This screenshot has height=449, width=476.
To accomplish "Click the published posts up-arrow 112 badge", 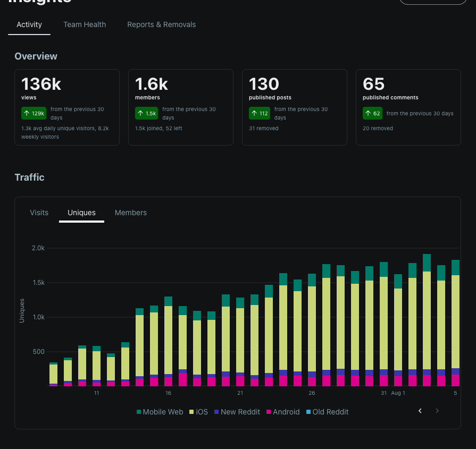I will 260,113.
